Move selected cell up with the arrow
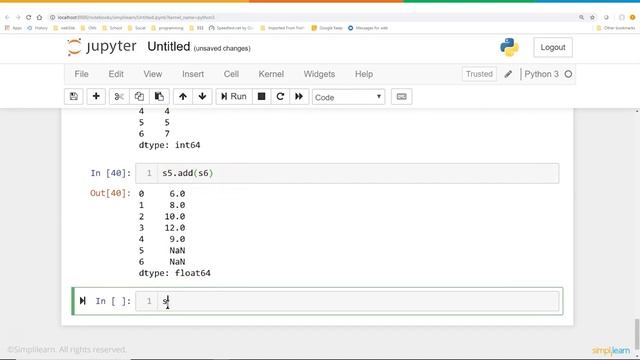This screenshot has height=360, width=640. 183,97
